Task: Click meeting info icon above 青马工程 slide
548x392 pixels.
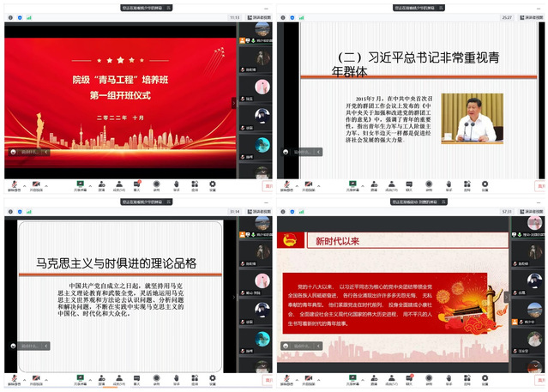Action: click(9, 16)
